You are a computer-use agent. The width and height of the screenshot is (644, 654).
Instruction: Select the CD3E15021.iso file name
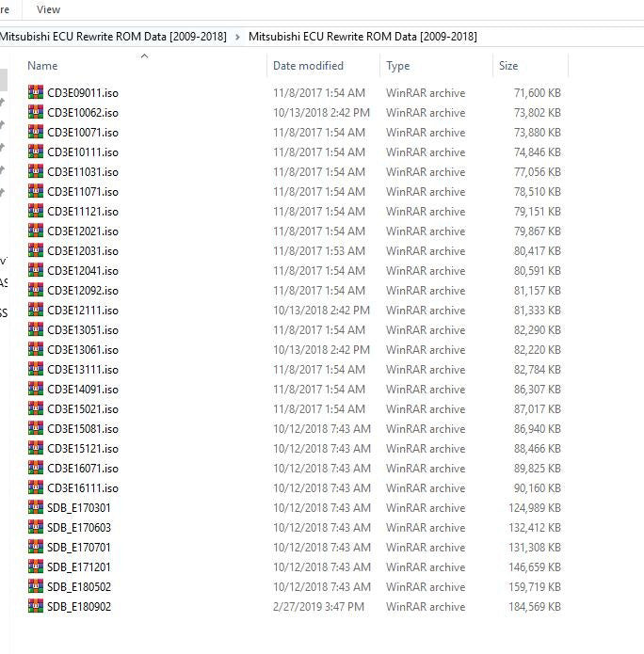click(x=83, y=409)
